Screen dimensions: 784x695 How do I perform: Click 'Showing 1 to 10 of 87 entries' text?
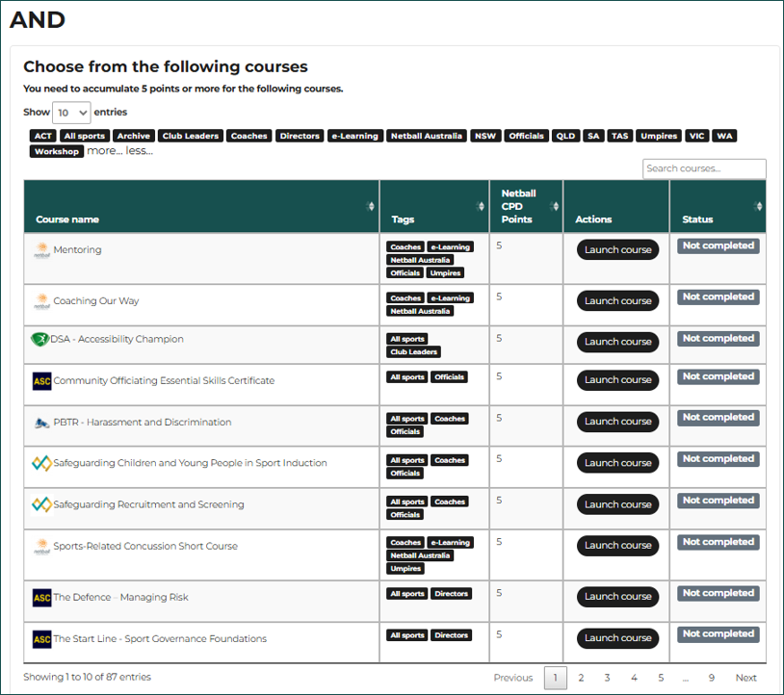(x=87, y=677)
